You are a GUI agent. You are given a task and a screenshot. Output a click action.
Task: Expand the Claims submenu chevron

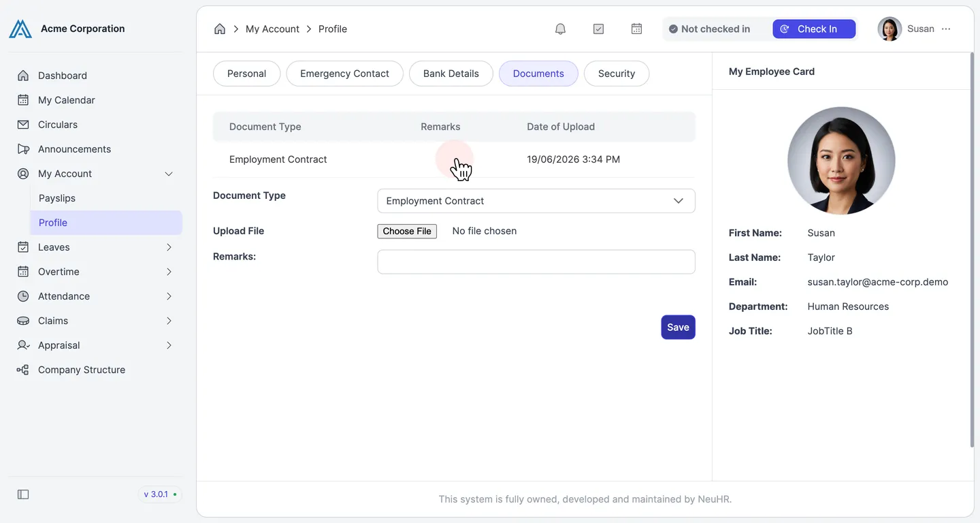pos(169,321)
